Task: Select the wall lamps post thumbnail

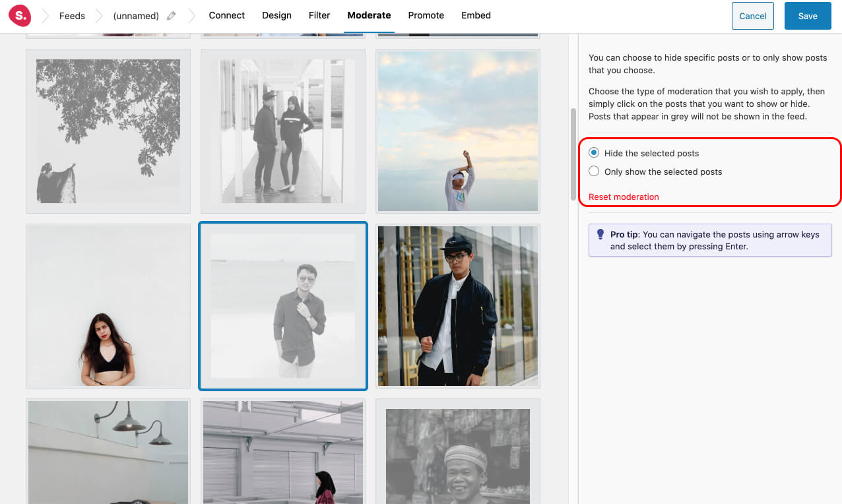Action: (108, 451)
